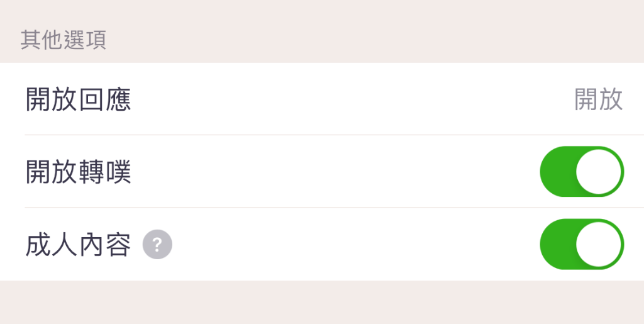
Task: Click the 其他選項 section header
Action: coord(64,40)
